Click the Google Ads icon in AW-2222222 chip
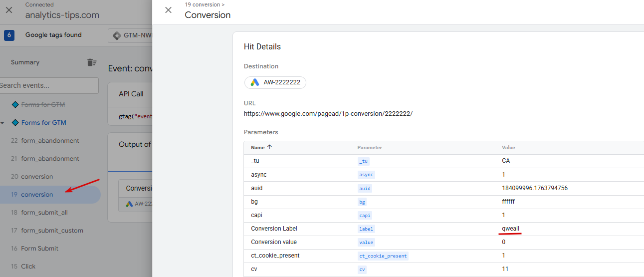The height and width of the screenshot is (277, 644). 255,82
